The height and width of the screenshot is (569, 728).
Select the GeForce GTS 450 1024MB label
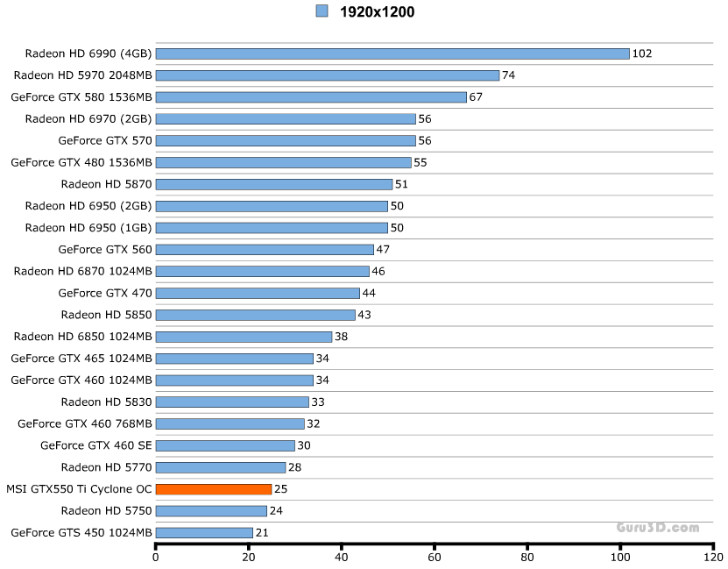(x=81, y=532)
